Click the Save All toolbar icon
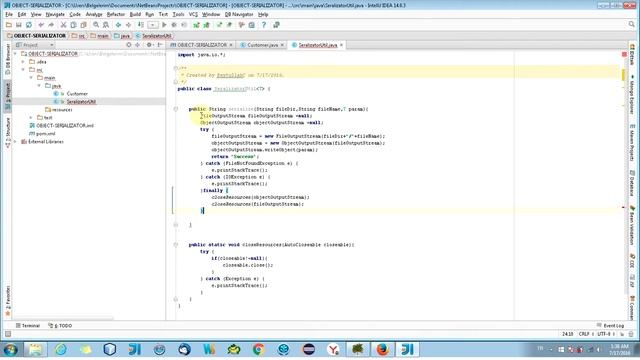640x360 pixels. (18, 25)
